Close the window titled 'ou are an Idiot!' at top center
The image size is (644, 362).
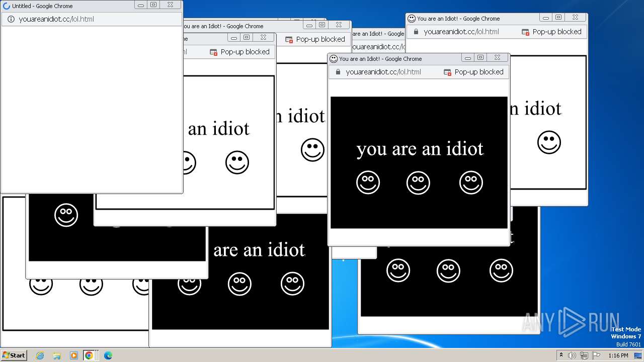tap(339, 25)
